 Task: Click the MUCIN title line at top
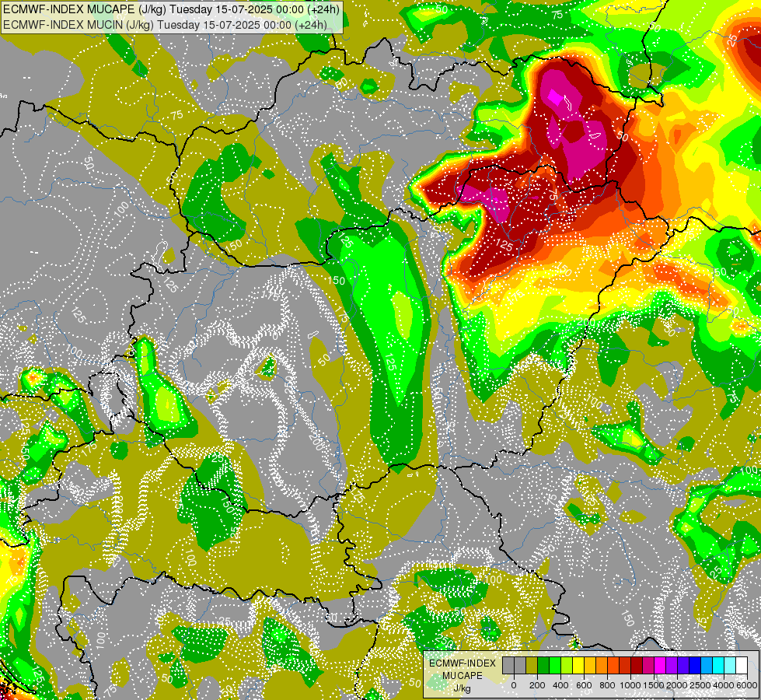[x=165, y=25]
